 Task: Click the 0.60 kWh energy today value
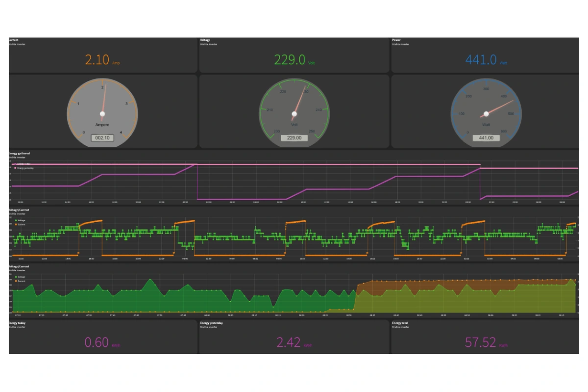102,342
